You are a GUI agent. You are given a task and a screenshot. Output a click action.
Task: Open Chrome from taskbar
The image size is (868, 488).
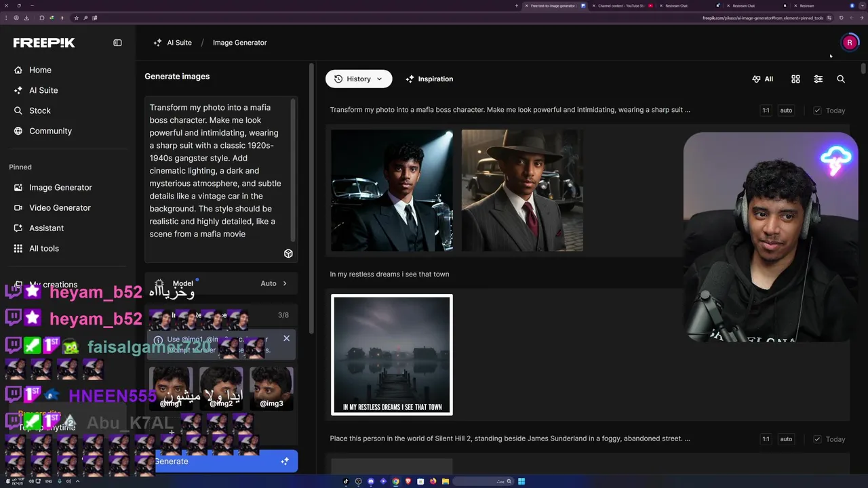(396, 481)
